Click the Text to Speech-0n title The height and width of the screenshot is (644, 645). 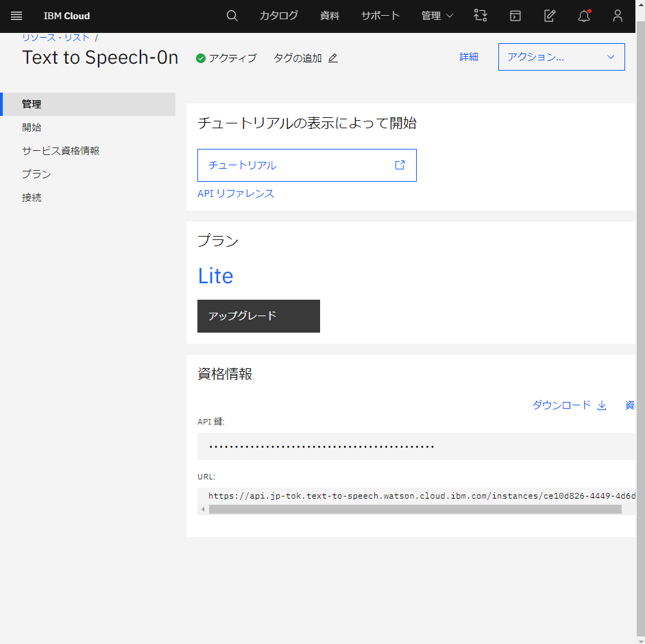pyautogui.click(x=100, y=58)
